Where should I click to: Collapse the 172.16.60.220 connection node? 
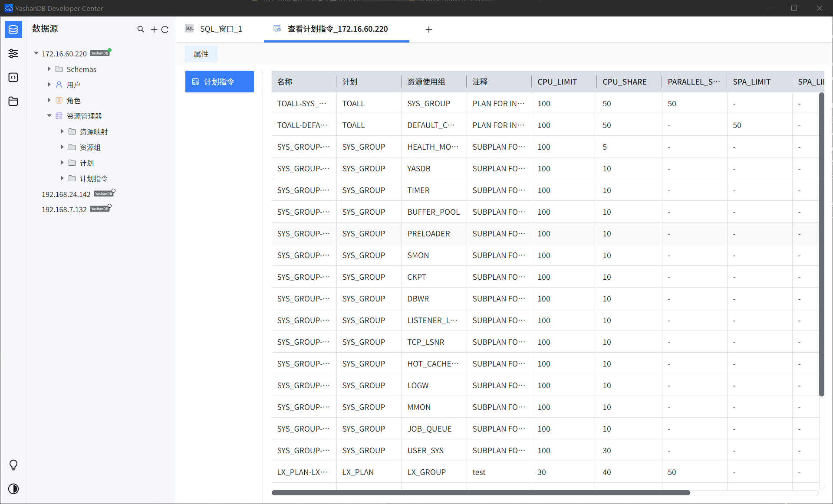point(36,53)
